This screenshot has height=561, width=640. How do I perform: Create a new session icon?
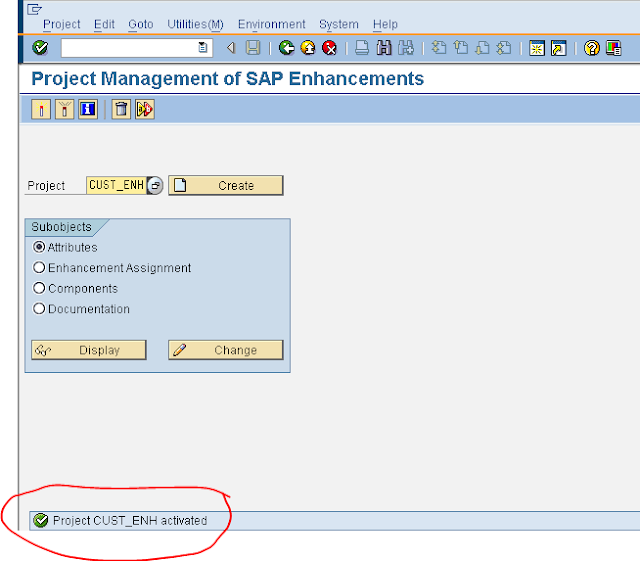coord(537,48)
